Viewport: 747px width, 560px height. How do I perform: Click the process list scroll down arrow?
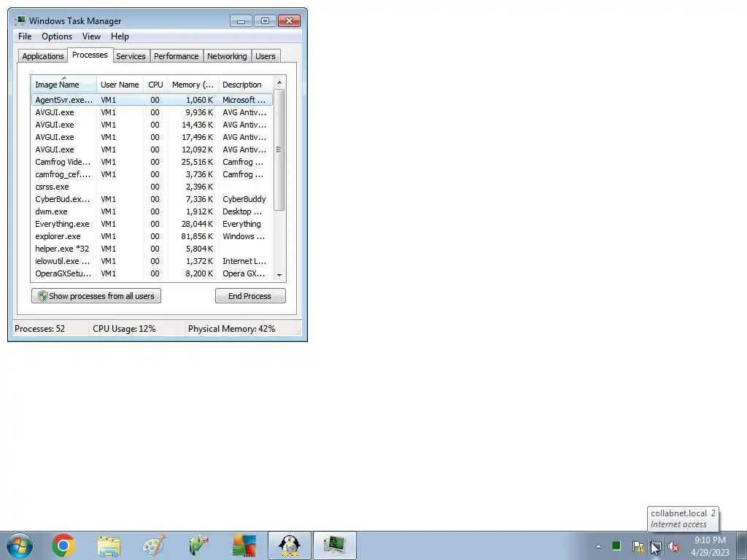(x=279, y=275)
